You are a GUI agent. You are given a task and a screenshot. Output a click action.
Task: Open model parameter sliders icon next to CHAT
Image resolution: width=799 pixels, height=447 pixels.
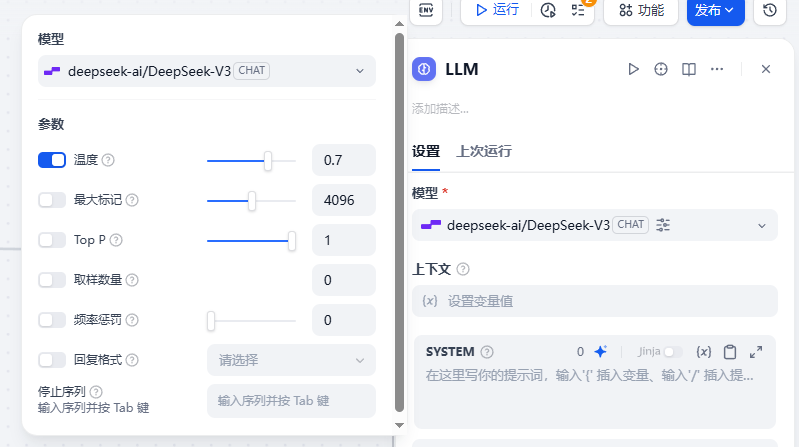(663, 225)
